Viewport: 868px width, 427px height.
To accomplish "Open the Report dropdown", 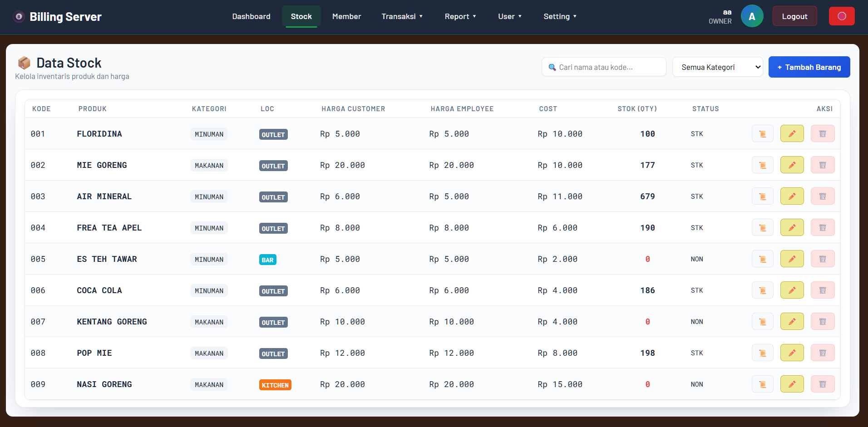I will click(460, 16).
